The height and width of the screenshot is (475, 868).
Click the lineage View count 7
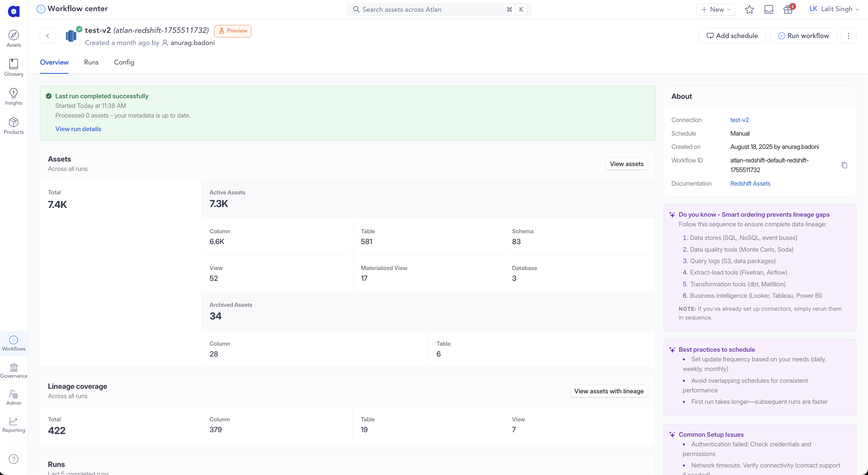coord(514,430)
